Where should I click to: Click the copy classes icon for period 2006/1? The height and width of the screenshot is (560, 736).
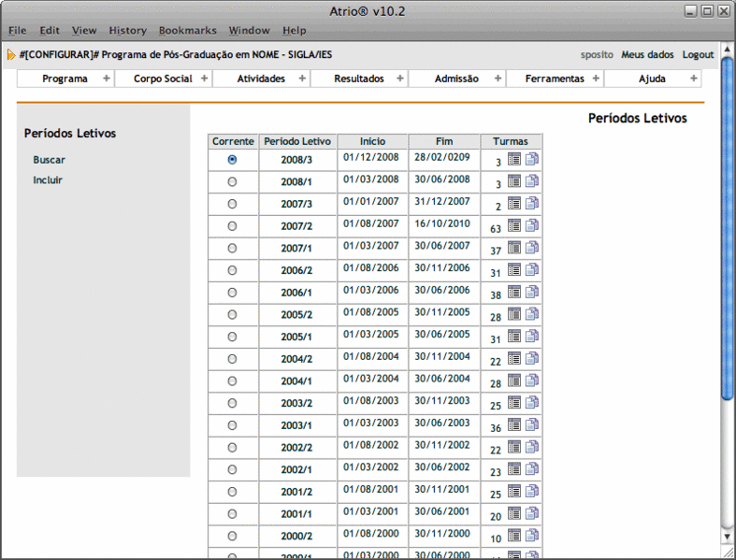(x=532, y=292)
